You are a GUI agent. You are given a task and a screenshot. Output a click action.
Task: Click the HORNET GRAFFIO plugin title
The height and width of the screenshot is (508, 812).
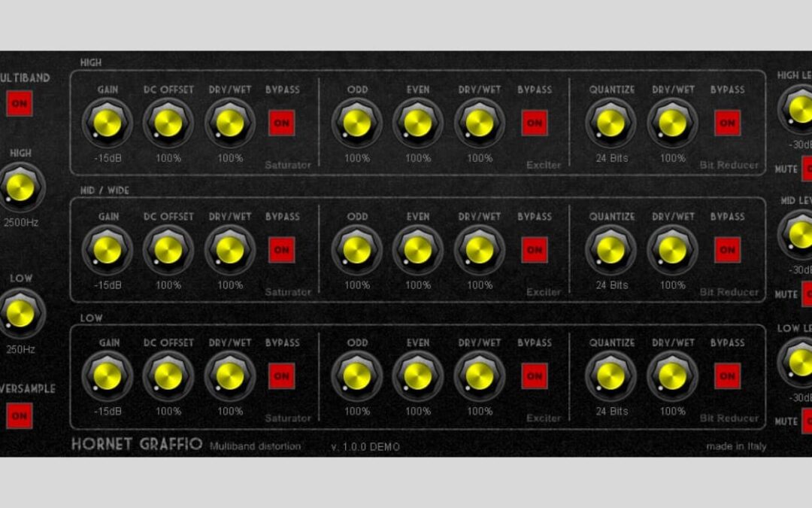[137, 444]
